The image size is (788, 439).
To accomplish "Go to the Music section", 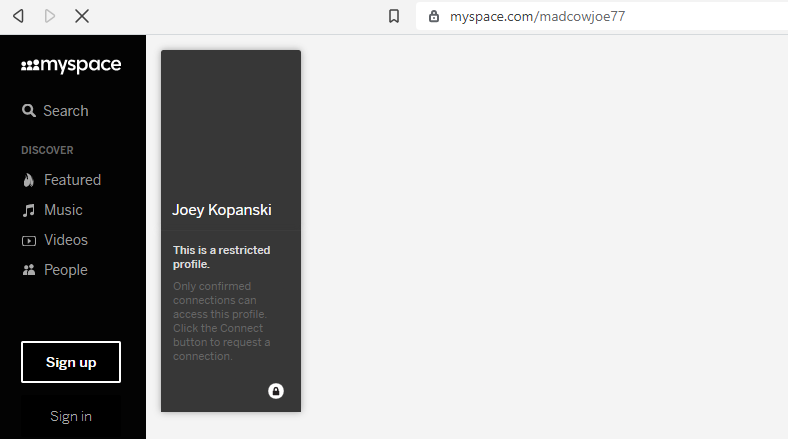I will (63, 210).
